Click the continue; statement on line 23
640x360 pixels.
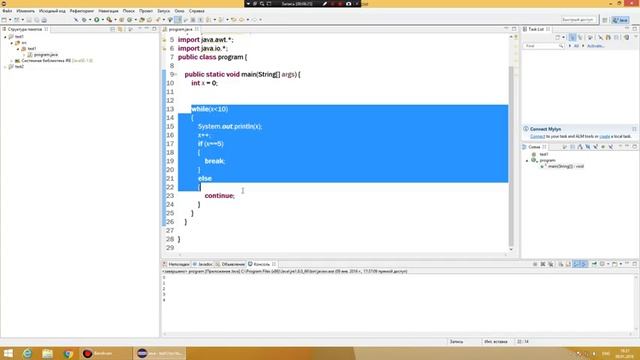pos(220,196)
